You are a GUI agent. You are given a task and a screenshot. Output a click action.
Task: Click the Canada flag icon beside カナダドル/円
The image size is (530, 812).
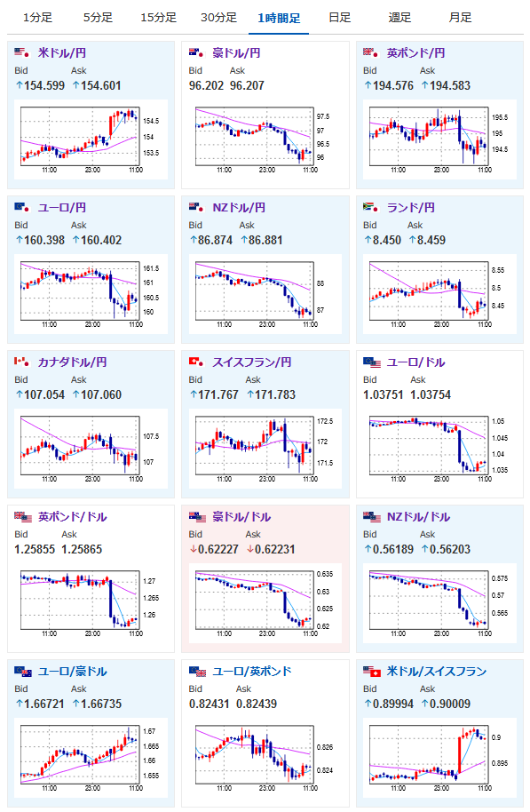(22, 362)
